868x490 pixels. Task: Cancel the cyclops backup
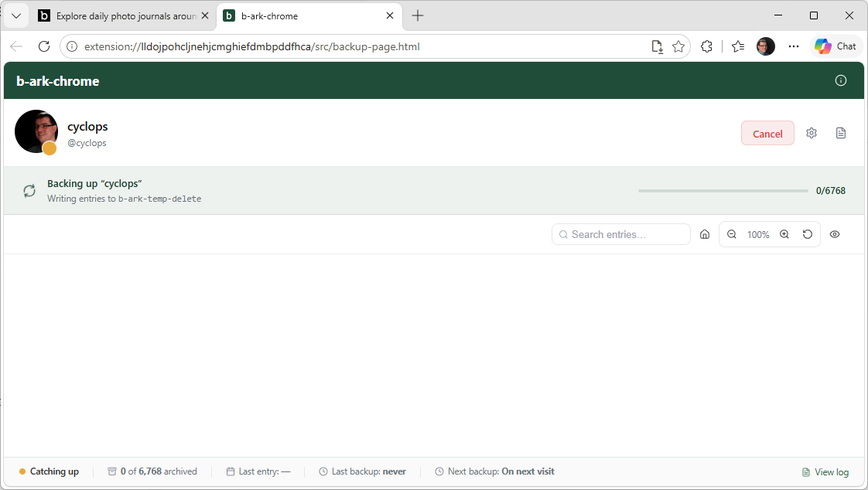pyautogui.click(x=767, y=133)
